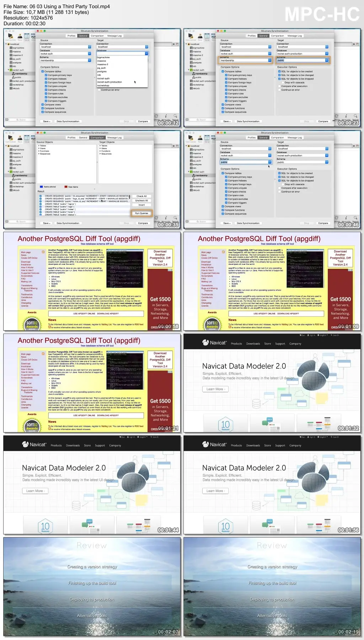The image size is (364, 640).
Task: Click the public schema icon in the 00:00:35 frame
Action: click(14, 179)
